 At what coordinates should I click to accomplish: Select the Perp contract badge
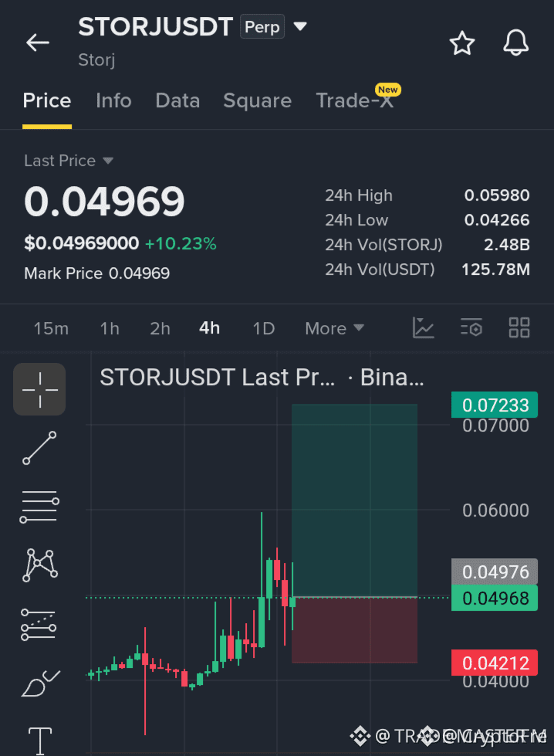tap(262, 26)
